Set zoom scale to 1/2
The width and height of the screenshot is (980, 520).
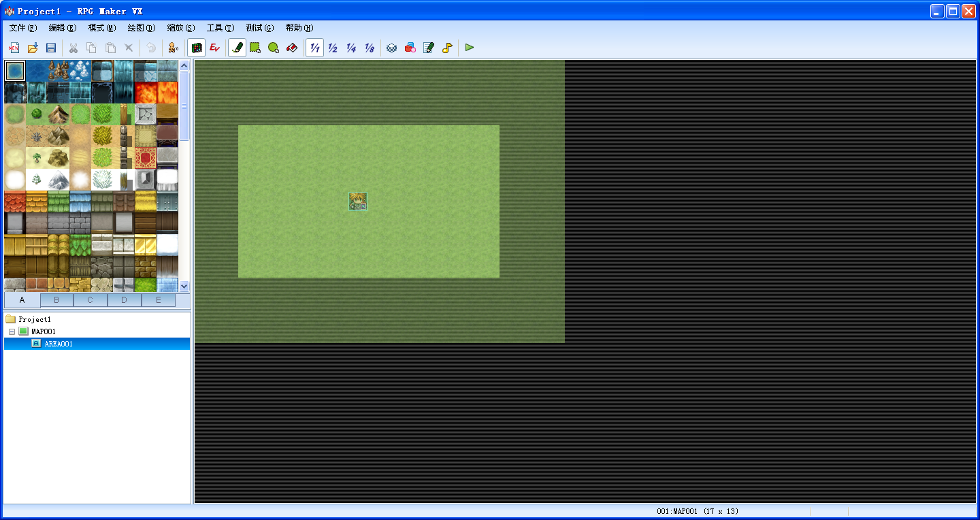coord(333,48)
